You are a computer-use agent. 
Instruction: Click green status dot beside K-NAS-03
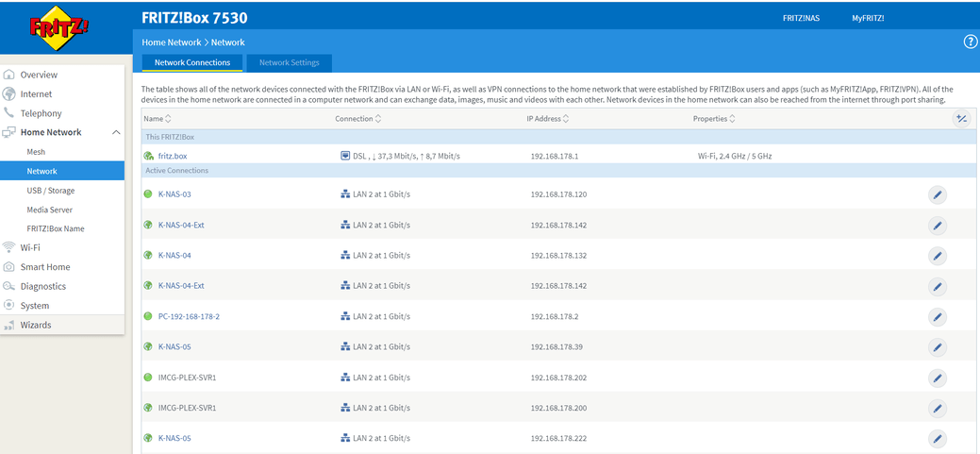pos(148,194)
